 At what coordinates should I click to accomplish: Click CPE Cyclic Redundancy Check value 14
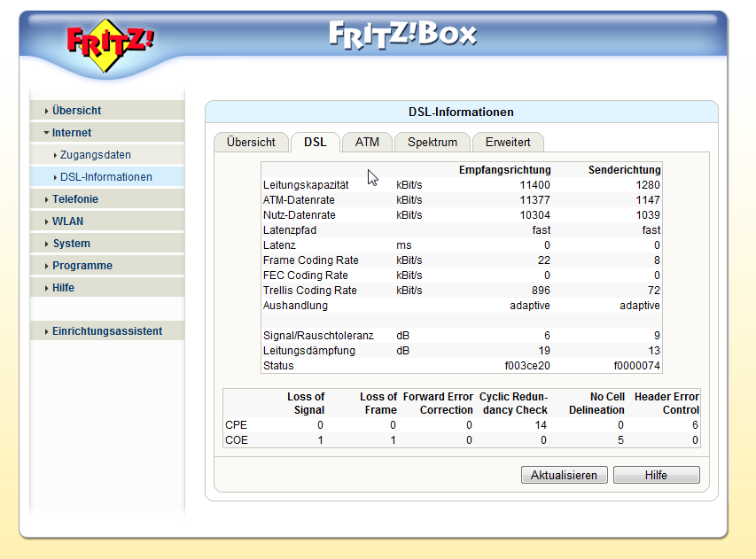pyautogui.click(x=541, y=425)
